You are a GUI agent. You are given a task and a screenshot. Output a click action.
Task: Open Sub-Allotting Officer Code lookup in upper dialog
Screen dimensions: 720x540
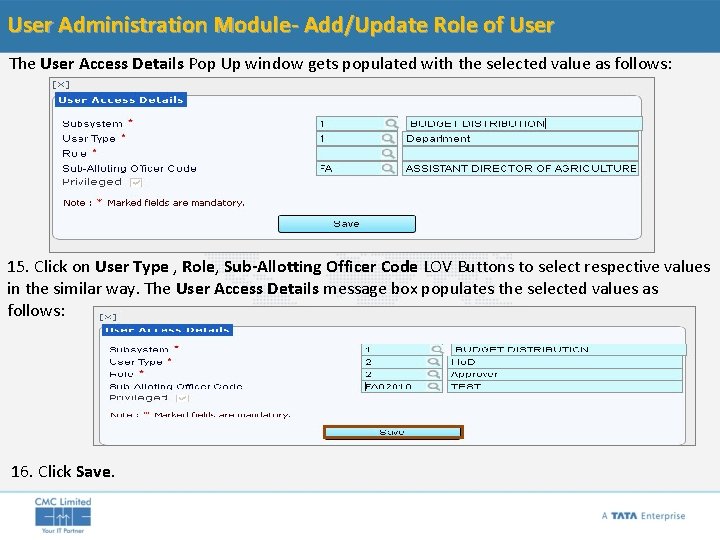(388, 169)
